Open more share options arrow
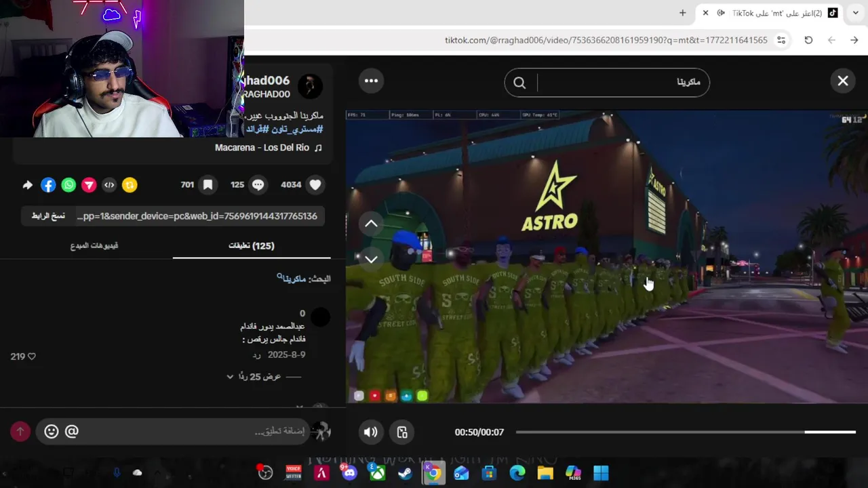Screen dimensions: 868x488 27,184
